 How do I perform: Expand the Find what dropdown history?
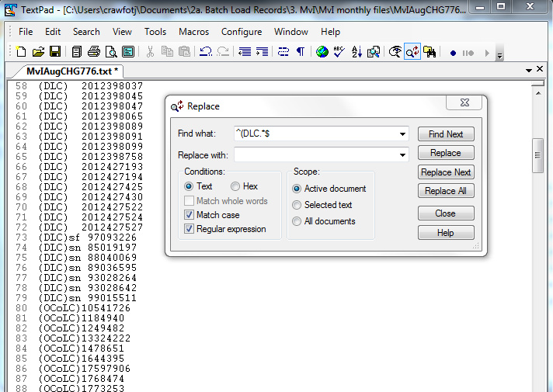pos(402,134)
